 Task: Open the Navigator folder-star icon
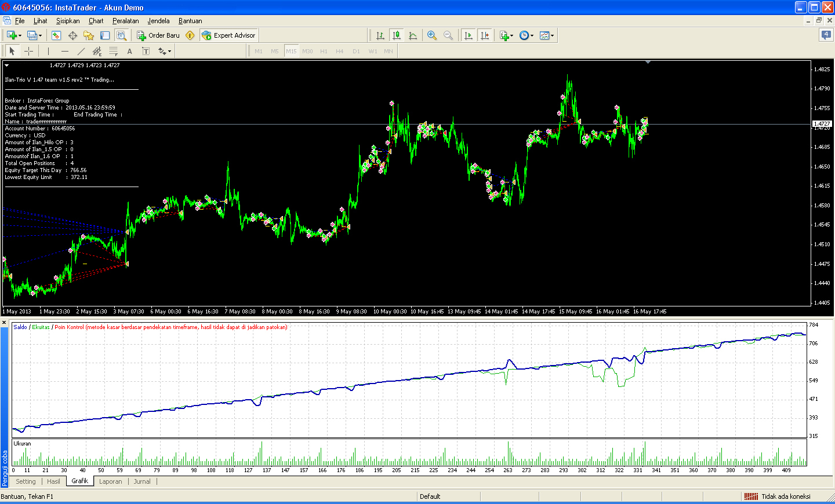coord(89,35)
